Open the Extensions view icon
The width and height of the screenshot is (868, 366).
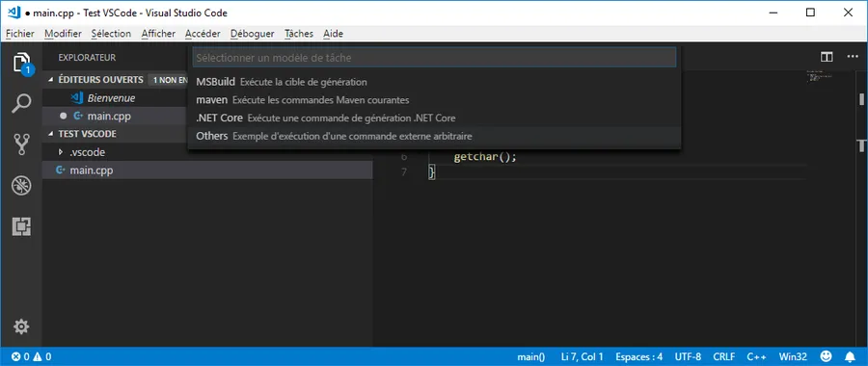[x=21, y=226]
